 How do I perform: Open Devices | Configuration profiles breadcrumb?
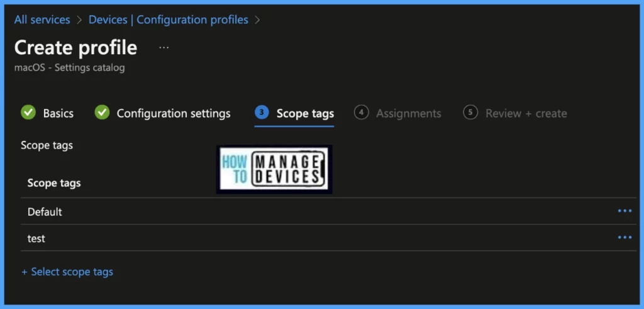click(168, 20)
